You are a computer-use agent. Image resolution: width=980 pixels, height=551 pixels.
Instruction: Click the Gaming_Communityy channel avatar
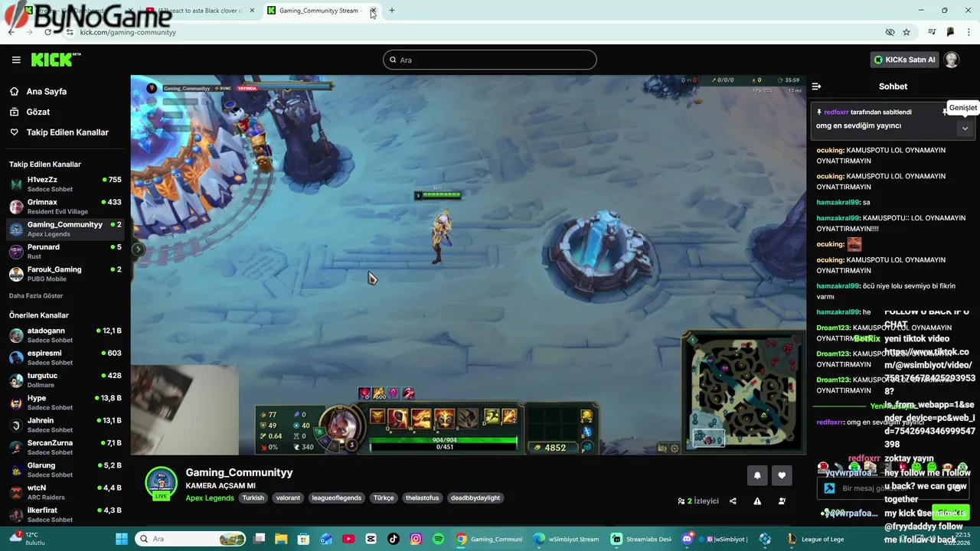161,483
